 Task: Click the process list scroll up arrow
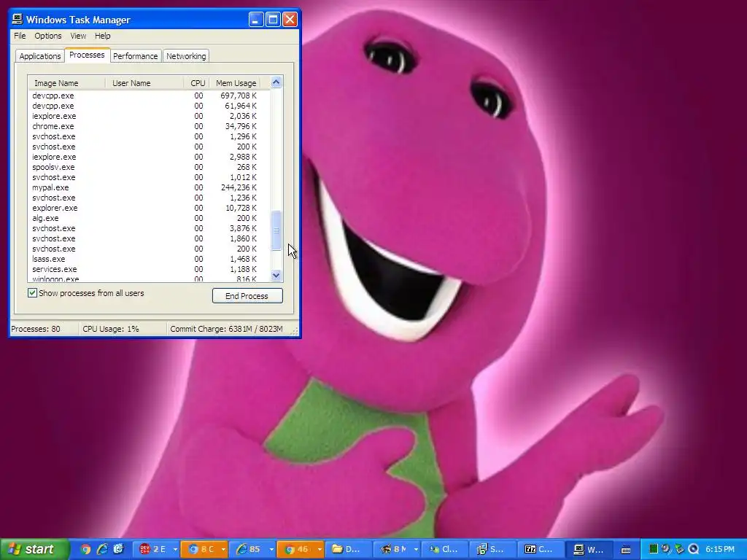pos(276,82)
